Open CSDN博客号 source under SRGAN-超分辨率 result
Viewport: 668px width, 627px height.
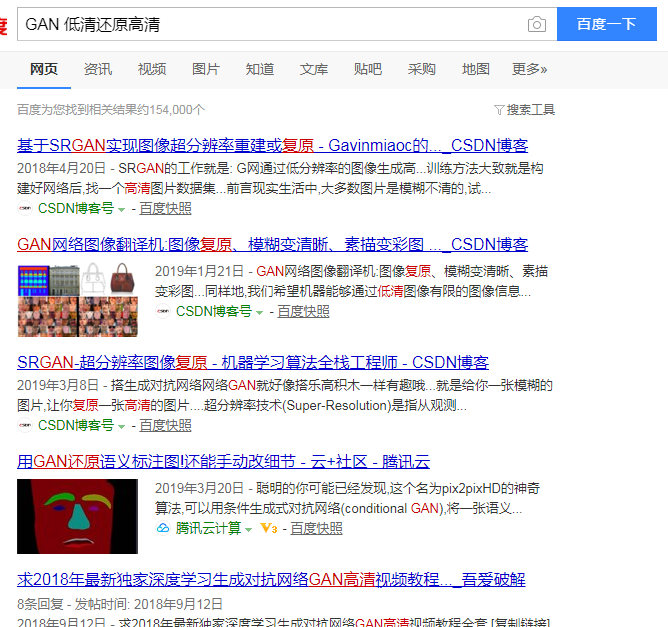[x=76, y=425]
